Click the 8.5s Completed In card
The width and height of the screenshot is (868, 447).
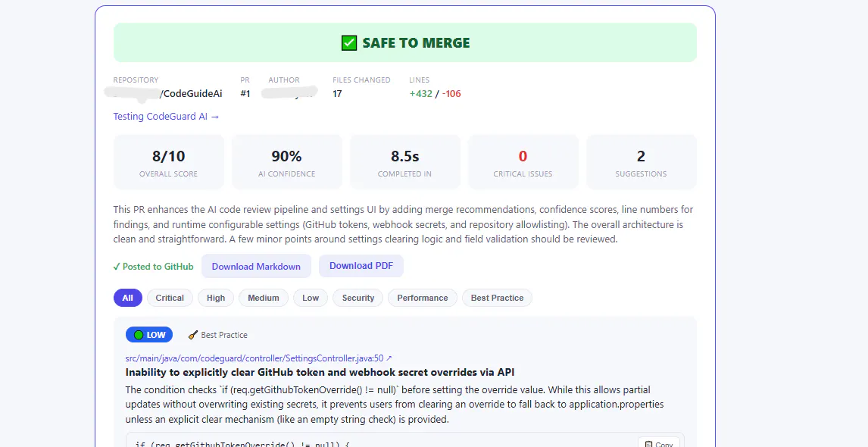(x=405, y=162)
